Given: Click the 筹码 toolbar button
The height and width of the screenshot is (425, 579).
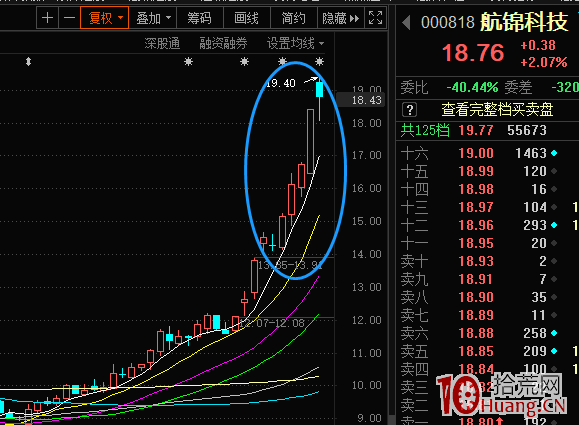Looking at the screenshot, I should (x=199, y=18).
